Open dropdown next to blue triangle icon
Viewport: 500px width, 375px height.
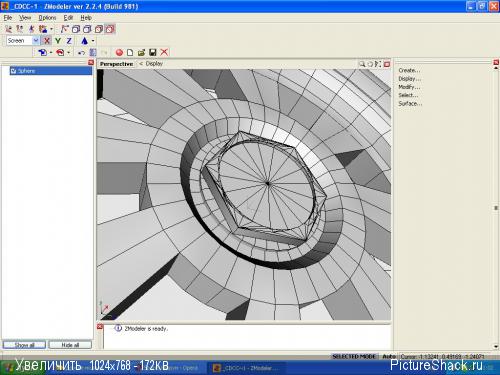coord(93,41)
